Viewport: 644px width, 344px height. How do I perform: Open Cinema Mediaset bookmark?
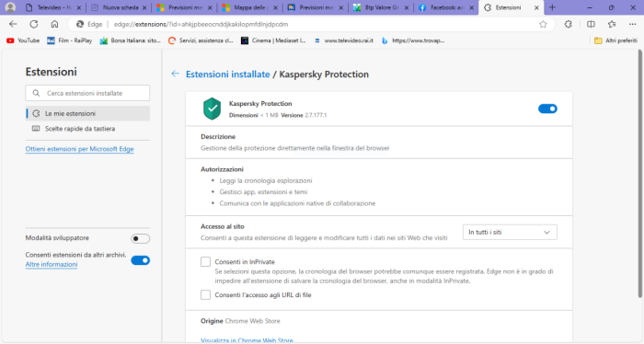(x=273, y=40)
